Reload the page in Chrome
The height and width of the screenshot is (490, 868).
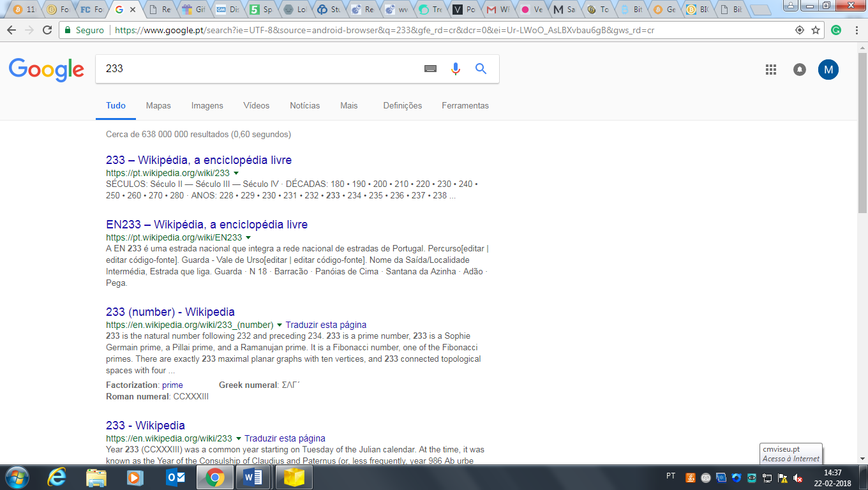tap(47, 30)
